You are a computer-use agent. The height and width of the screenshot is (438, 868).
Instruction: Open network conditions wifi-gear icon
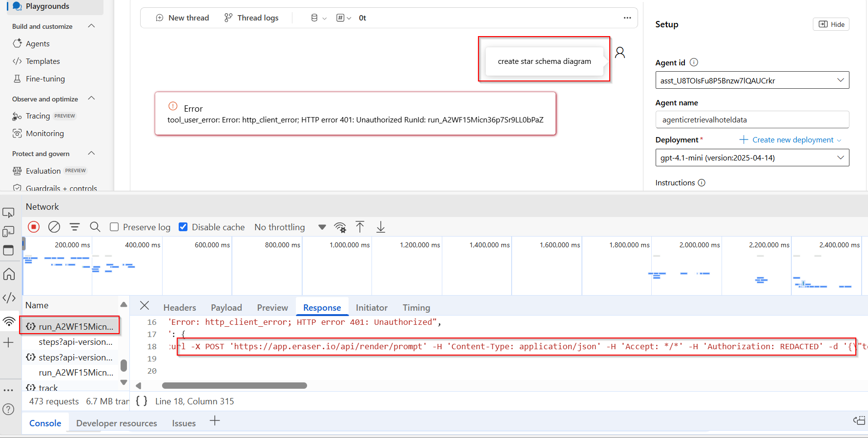point(340,227)
